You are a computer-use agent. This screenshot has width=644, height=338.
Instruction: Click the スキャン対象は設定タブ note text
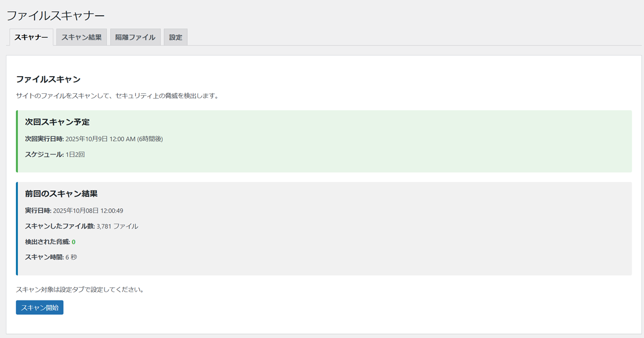coord(80,290)
